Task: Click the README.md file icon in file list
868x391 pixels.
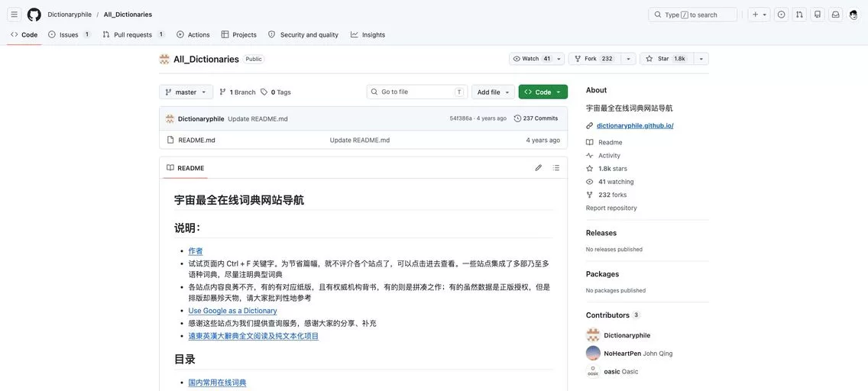Action: tap(170, 140)
